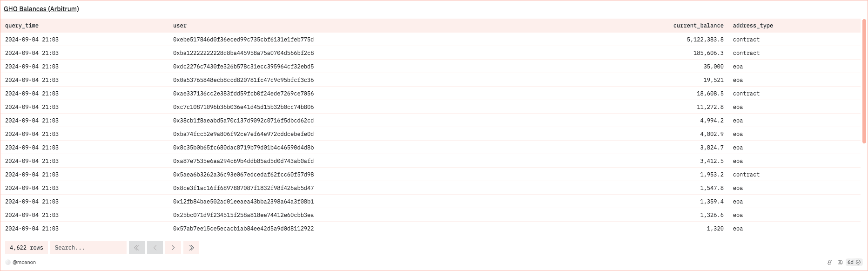The width and height of the screenshot is (868, 271).
Task: Click the 185,606.3 balance cell
Action: [708, 53]
